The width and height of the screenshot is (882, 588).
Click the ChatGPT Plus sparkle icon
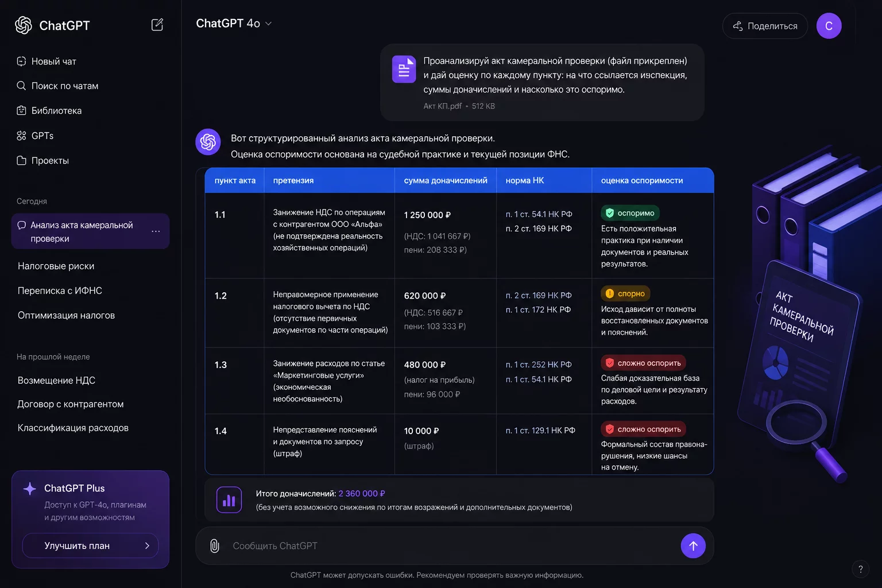tap(30, 489)
